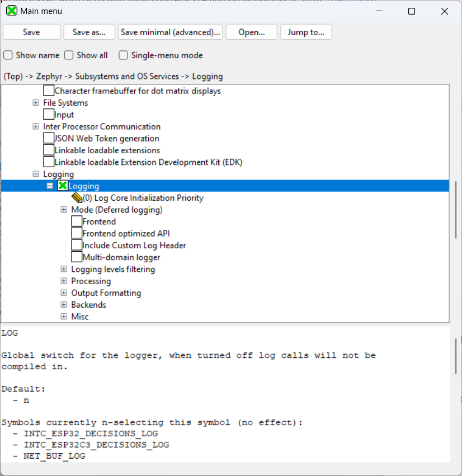The width and height of the screenshot is (462, 476).
Task: Toggle Single-menu mode checkbox
Action: tap(123, 55)
